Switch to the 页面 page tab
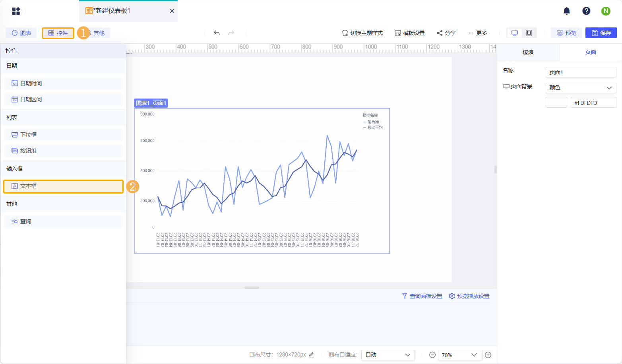 coord(591,52)
